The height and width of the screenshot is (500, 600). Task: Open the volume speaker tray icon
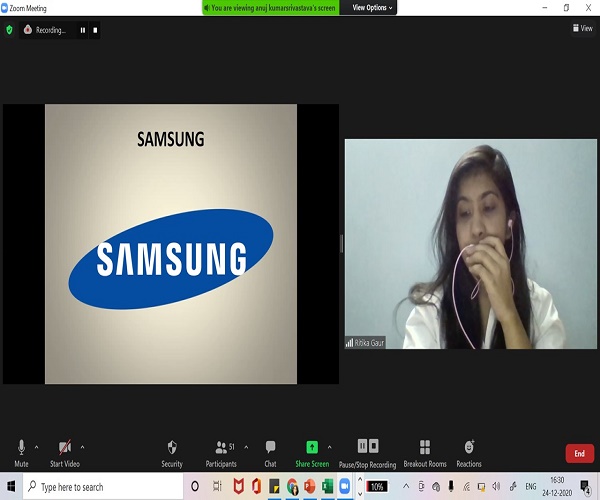496,486
